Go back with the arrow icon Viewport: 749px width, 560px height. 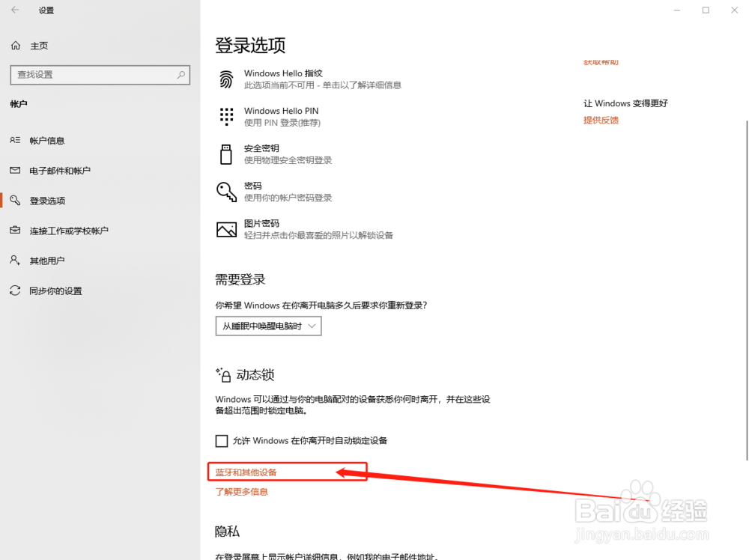click(15, 10)
